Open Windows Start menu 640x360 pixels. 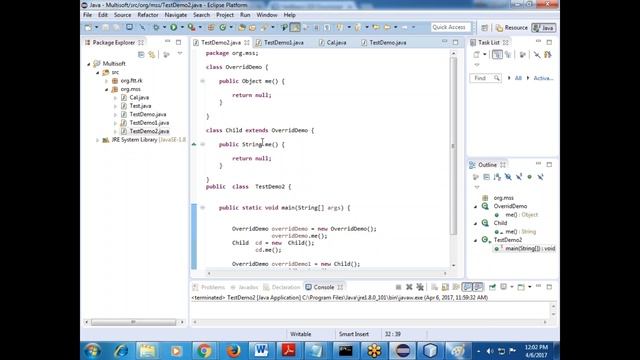coord(93,351)
